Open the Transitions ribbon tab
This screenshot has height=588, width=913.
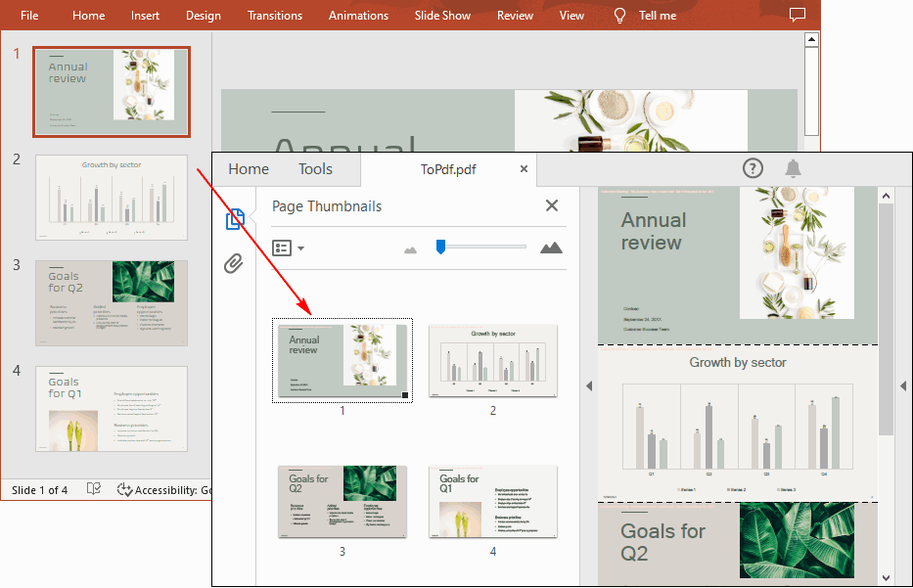(x=275, y=16)
